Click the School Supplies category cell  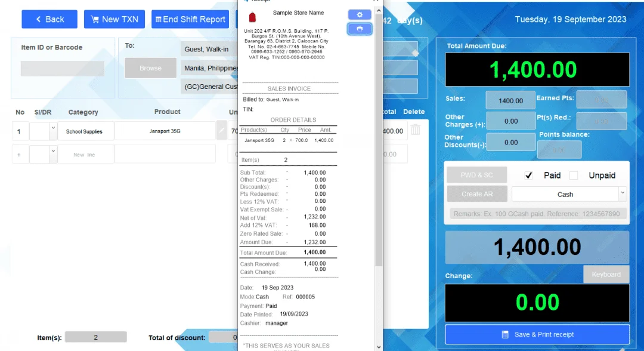pos(85,131)
